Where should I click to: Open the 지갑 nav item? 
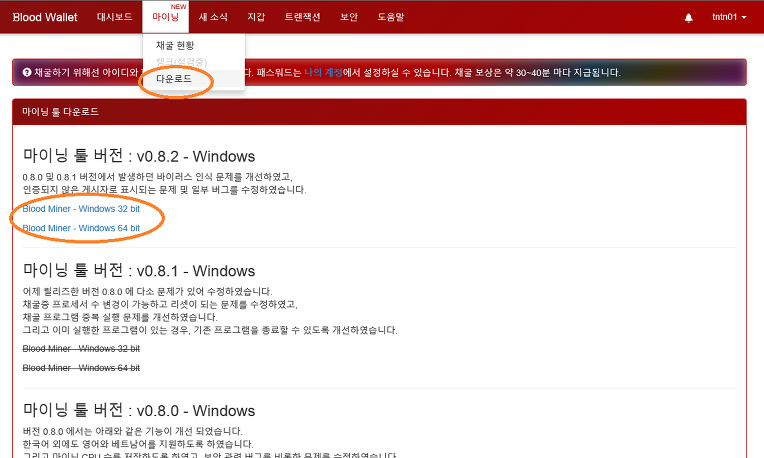(x=256, y=18)
